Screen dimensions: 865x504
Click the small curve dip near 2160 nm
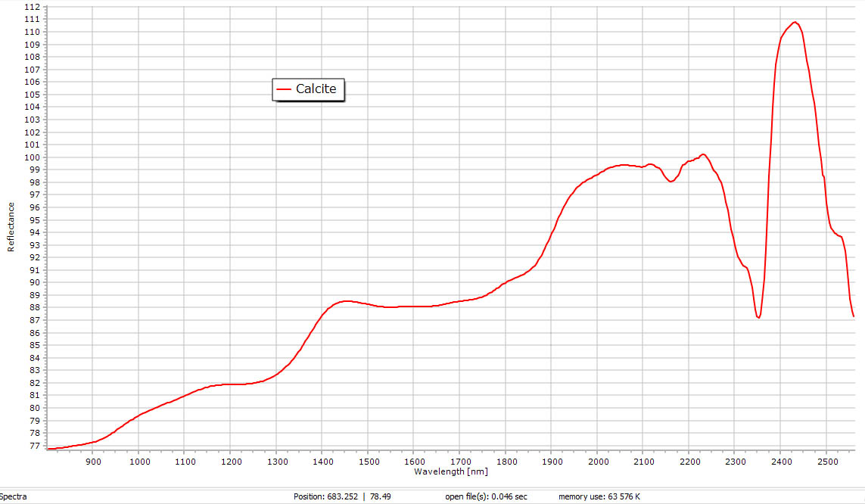671,182
